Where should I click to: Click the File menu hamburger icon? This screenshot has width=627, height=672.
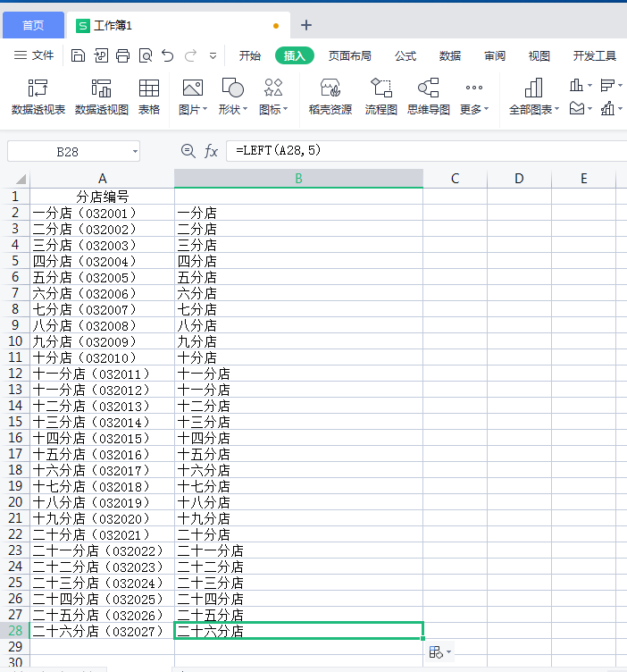tap(21, 55)
